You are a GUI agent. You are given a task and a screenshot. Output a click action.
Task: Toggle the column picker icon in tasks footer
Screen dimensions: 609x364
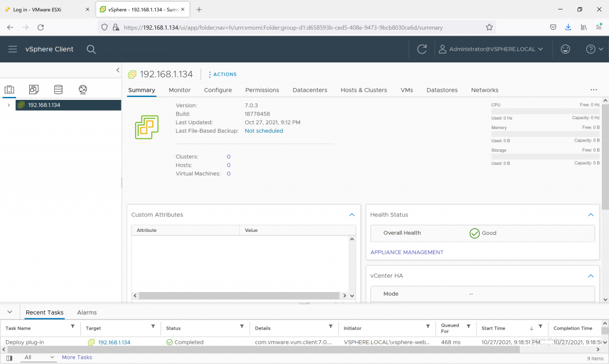point(10,358)
